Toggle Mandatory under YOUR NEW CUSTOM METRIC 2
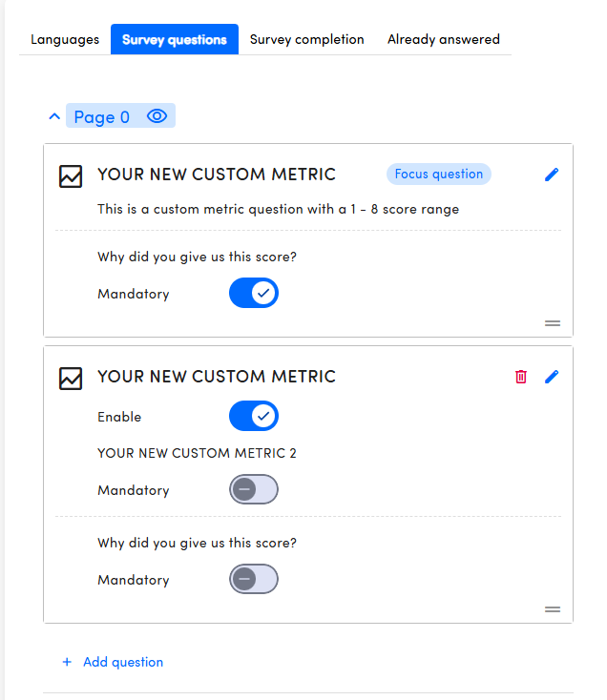 click(254, 490)
